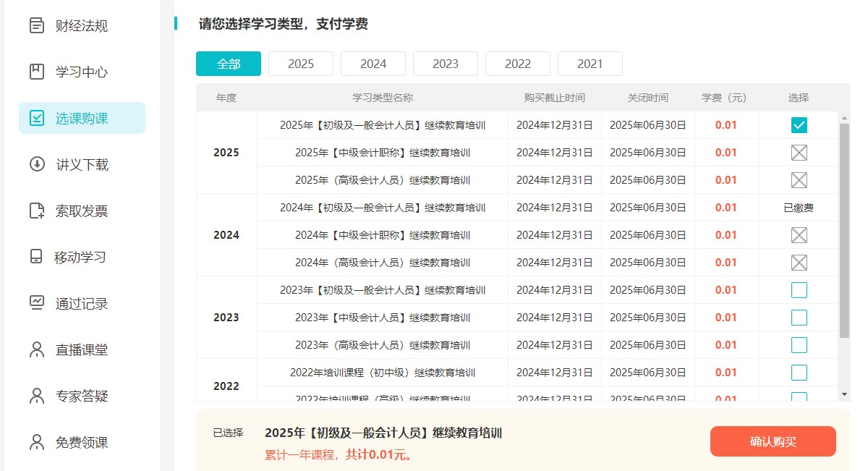Uncheck the 2025年初级及一般会计人员 course checkbox

pos(799,125)
